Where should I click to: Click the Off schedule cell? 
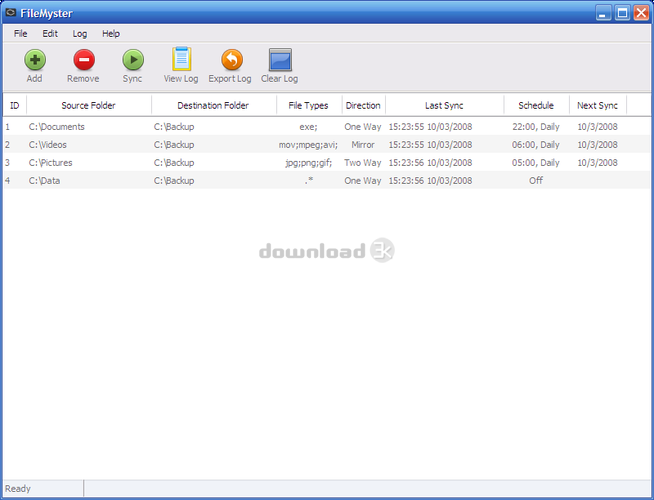click(536, 181)
